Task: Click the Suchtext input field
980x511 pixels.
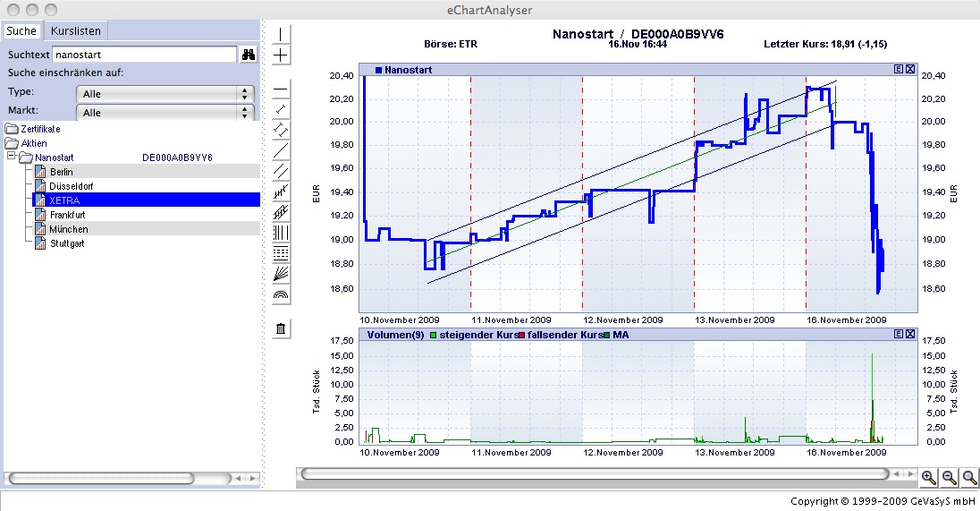Action: 143,55
